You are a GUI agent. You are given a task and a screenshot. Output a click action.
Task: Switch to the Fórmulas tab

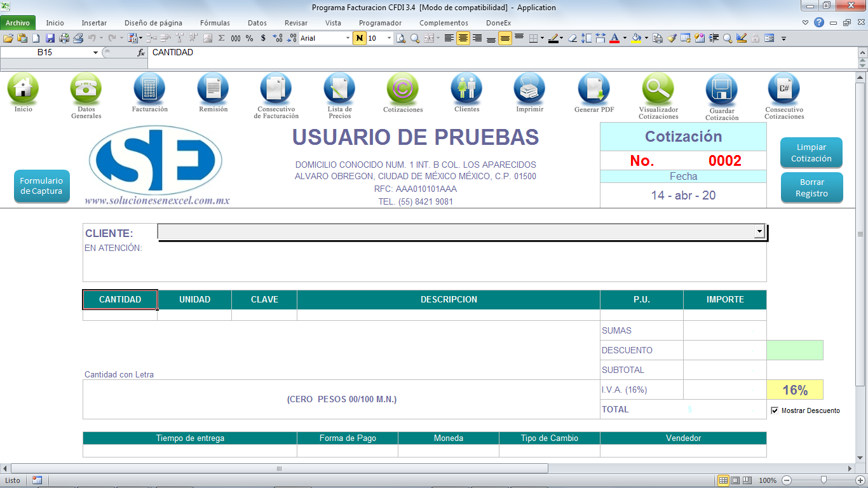(215, 23)
